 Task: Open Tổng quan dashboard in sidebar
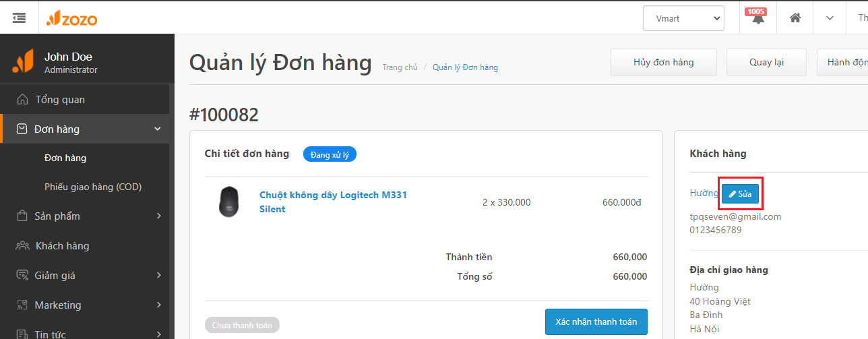coord(60,100)
